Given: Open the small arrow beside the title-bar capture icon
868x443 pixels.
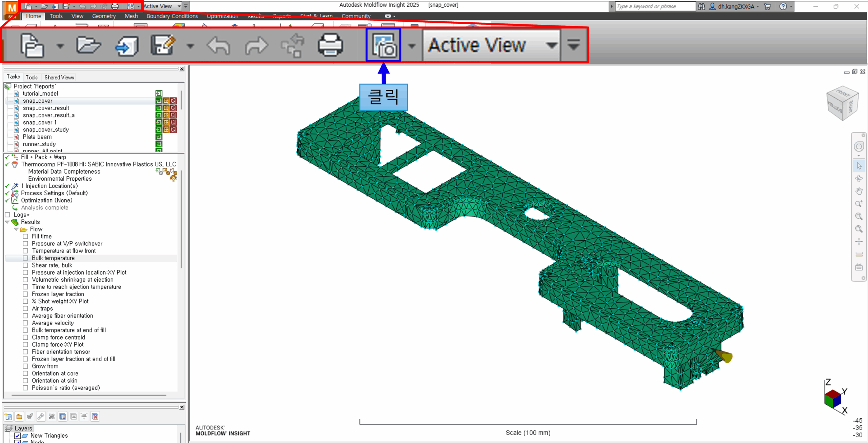Looking at the screenshot, I should coord(138,6).
